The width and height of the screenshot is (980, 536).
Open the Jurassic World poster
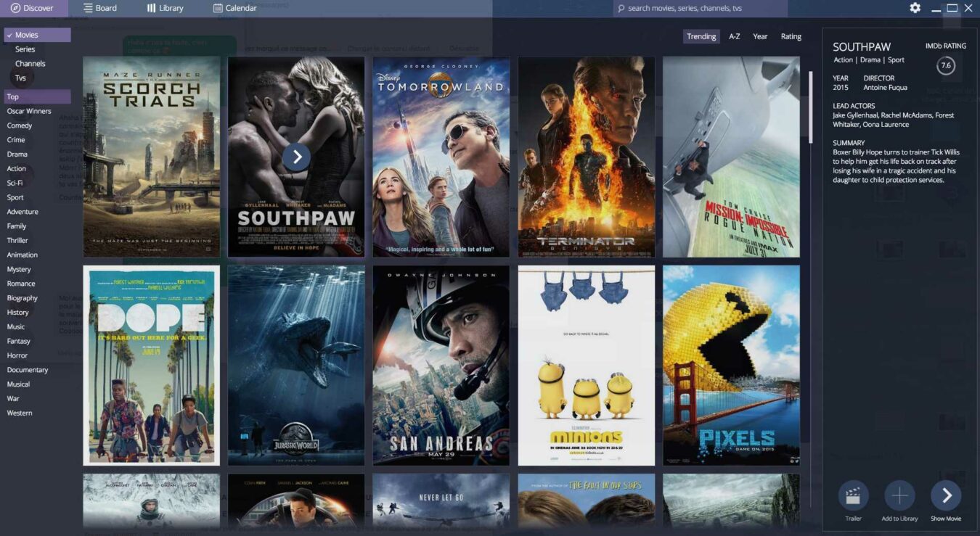click(296, 366)
